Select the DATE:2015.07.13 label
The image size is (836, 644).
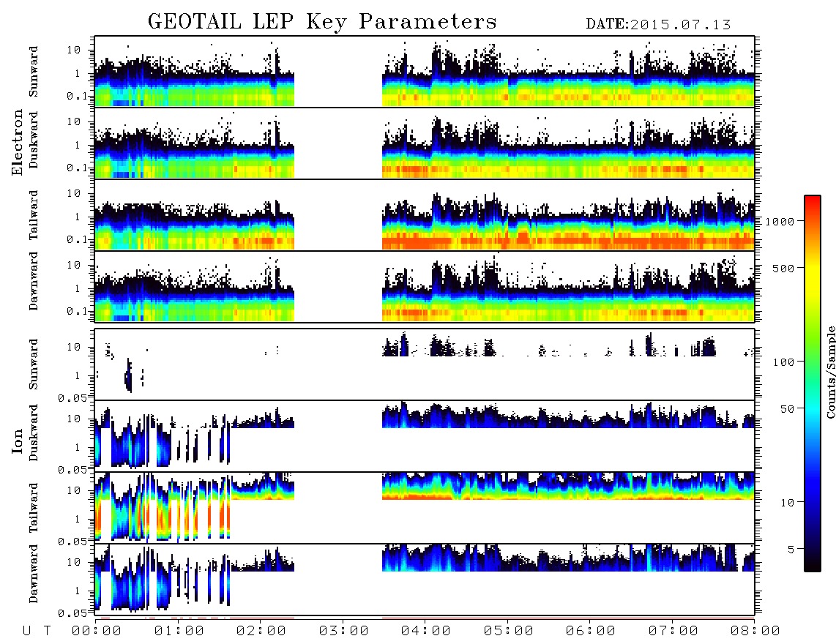click(658, 25)
